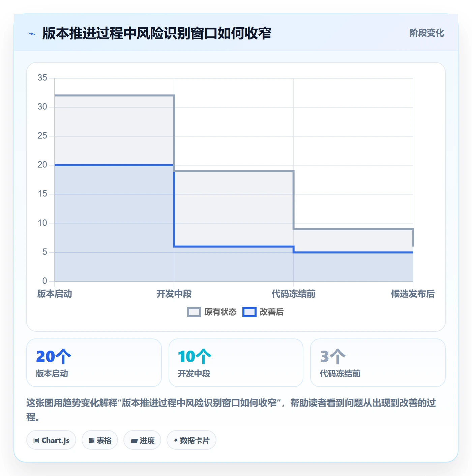Viewport: 472px width, 476px height.
Task: Click the 原有状态 legend label
Action: tap(220, 312)
